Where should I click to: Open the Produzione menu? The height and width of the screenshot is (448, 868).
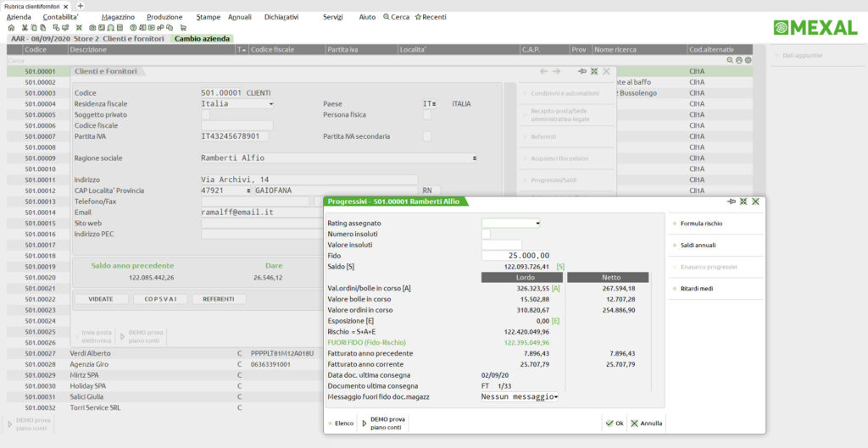click(x=164, y=17)
